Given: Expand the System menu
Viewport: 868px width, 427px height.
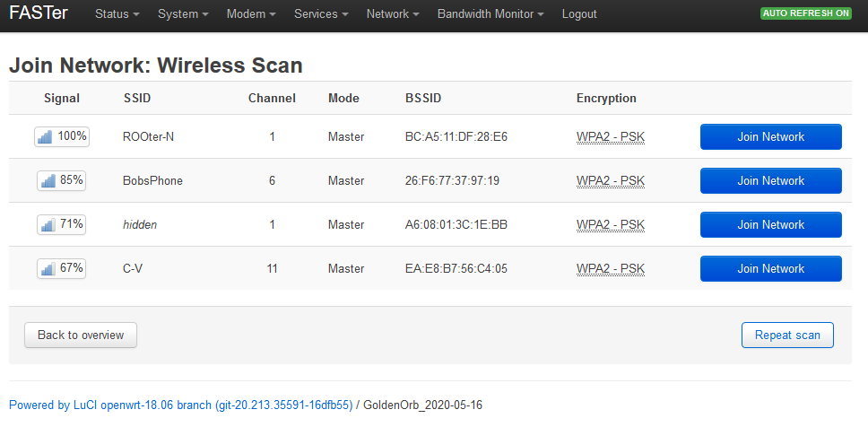Looking at the screenshot, I should [x=183, y=14].
